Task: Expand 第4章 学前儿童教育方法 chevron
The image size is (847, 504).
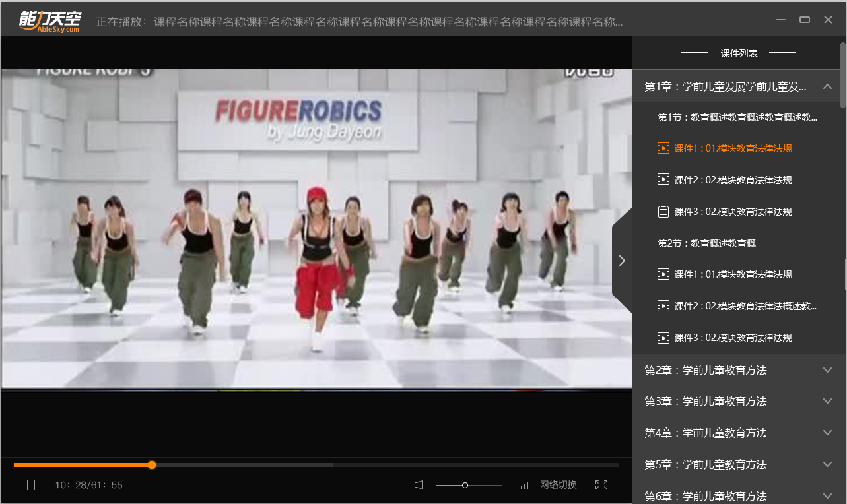Action: pos(827,433)
